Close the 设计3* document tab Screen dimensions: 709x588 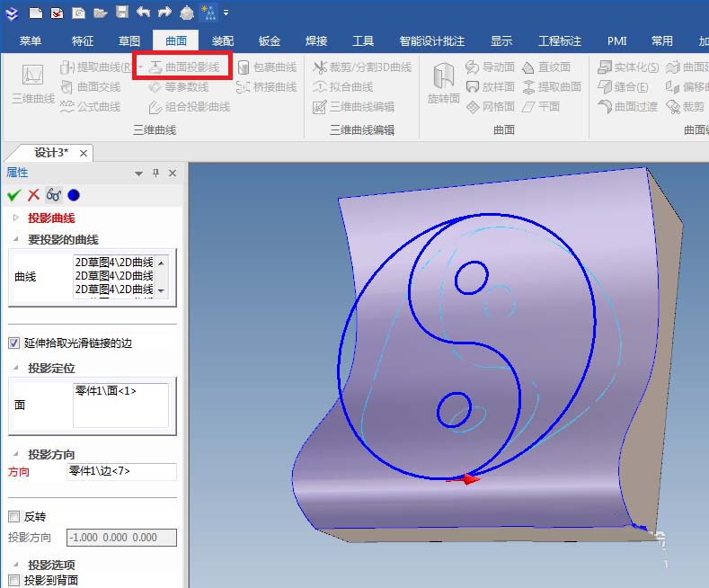84,154
